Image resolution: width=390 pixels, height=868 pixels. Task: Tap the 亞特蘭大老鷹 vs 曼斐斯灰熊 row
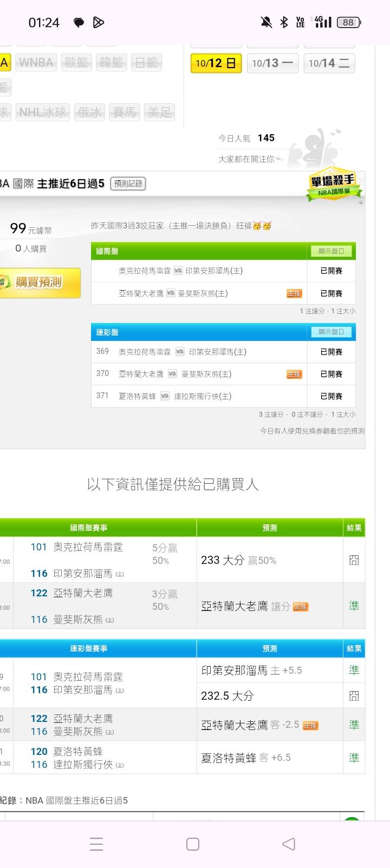pos(223,293)
